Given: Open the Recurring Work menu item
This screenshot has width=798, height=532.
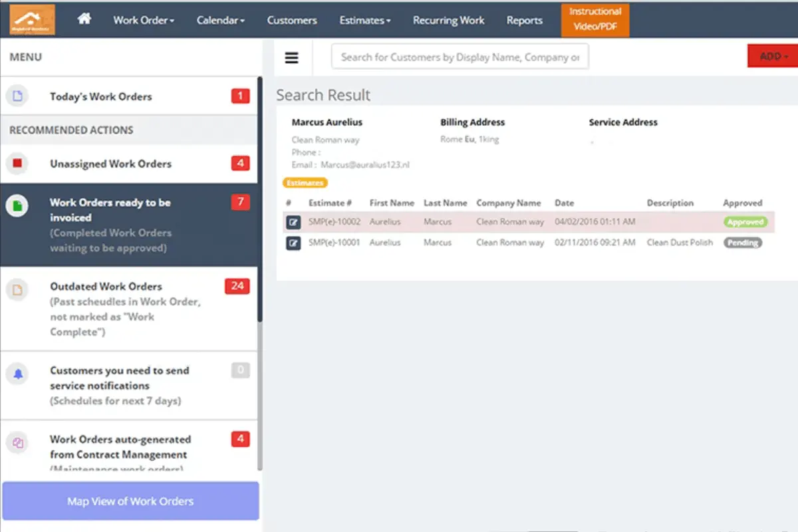Looking at the screenshot, I should (449, 20).
